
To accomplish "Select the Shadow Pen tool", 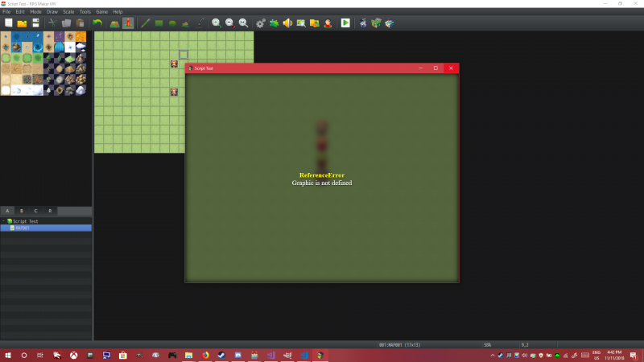I will pos(199,23).
